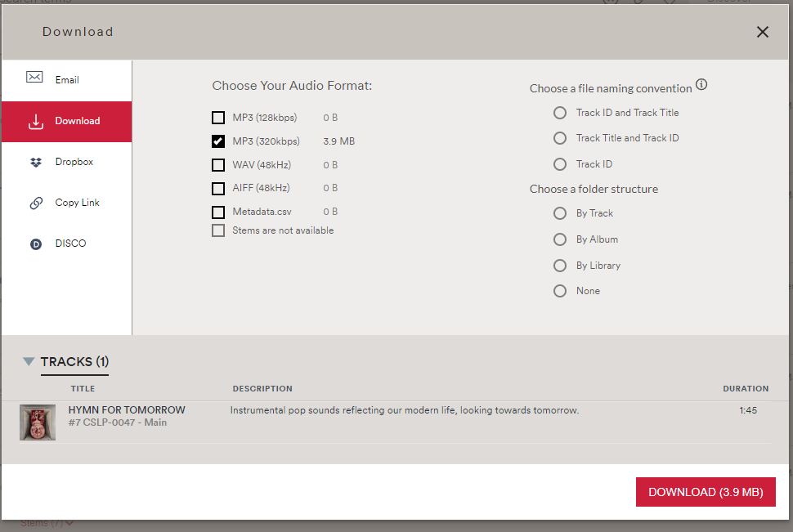Close the Download dialog
This screenshot has width=793, height=532.
(762, 32)
